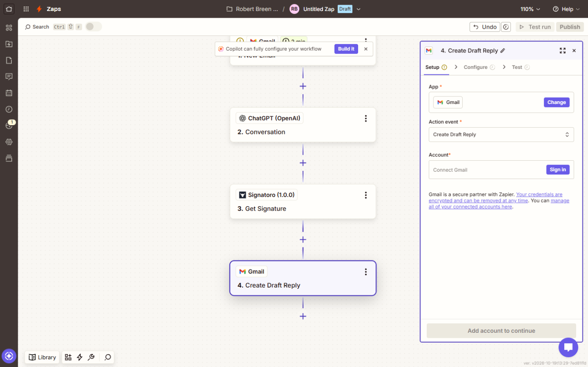Open the stacked versions icon in left sidebar
The height and width of the screenshot is (367, 588).
click(x=9, y=158)
